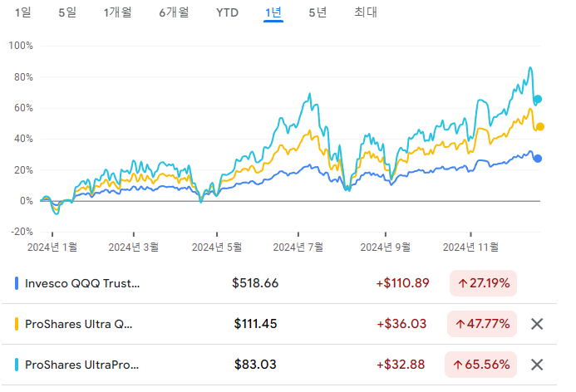Click the yellow ProShares Ultra color marker

[x=17, y=324]
